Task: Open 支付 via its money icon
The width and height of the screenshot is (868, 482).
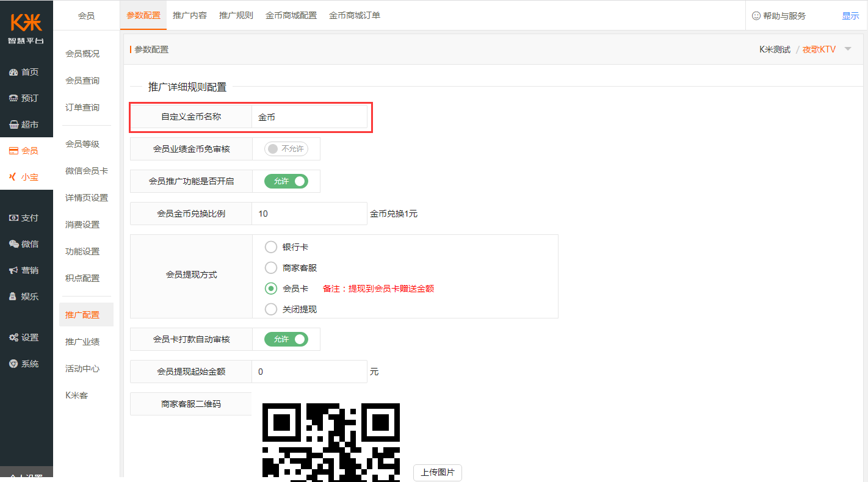Action: point(13,218)
